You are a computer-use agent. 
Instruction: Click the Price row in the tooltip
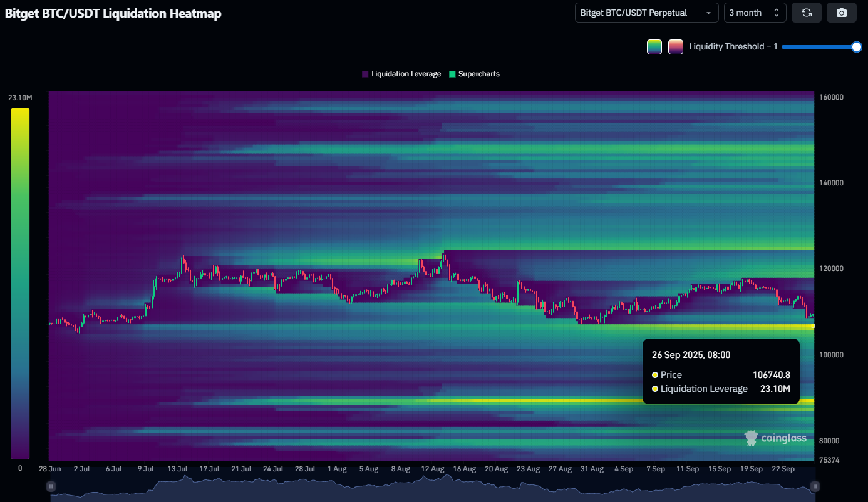tap(720, 375)
